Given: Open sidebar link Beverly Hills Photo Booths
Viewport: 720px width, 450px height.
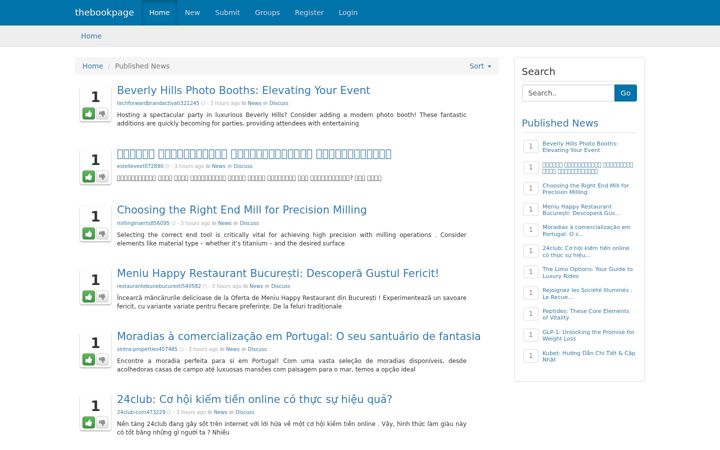Looking at the screenshot, I should click(x=580, y=147).
